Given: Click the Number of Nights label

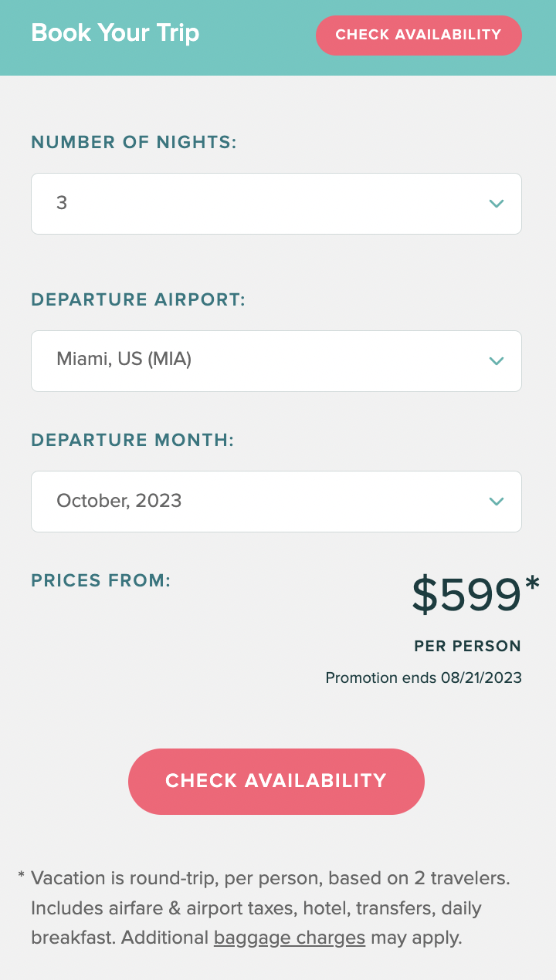Looking at the screenshot, I should pyautogui.click(x=134, y=143).
